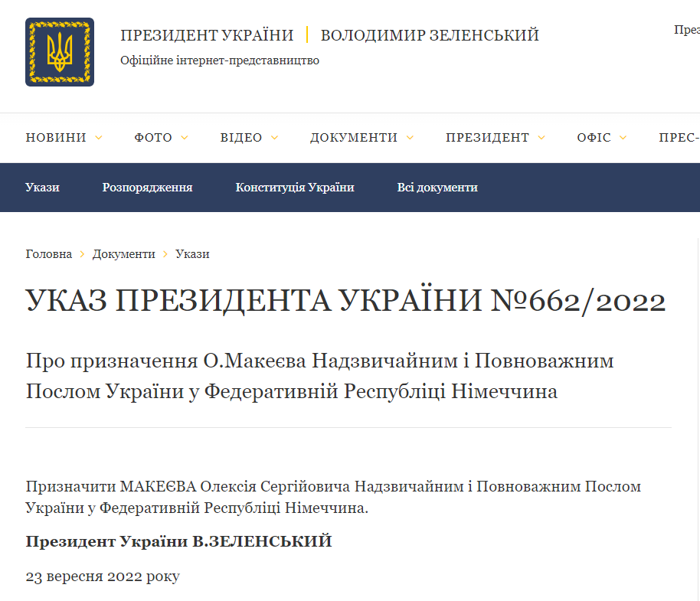
Task: Click the truncated ПРЕС- navigation item
Action: (x=679, y=138)
